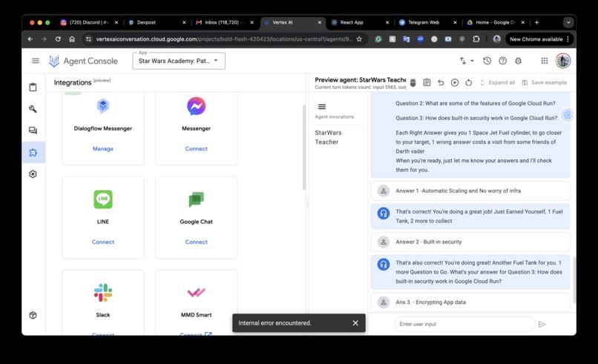This screenshot has height=364, width=598.
Task: Open the tools wrench icon in sidebar
Action: 33,109
